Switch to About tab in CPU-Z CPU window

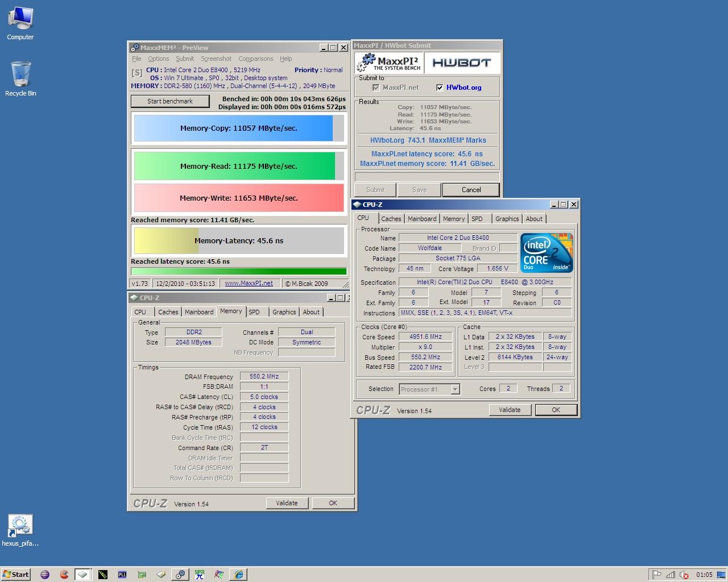(534, 219)
